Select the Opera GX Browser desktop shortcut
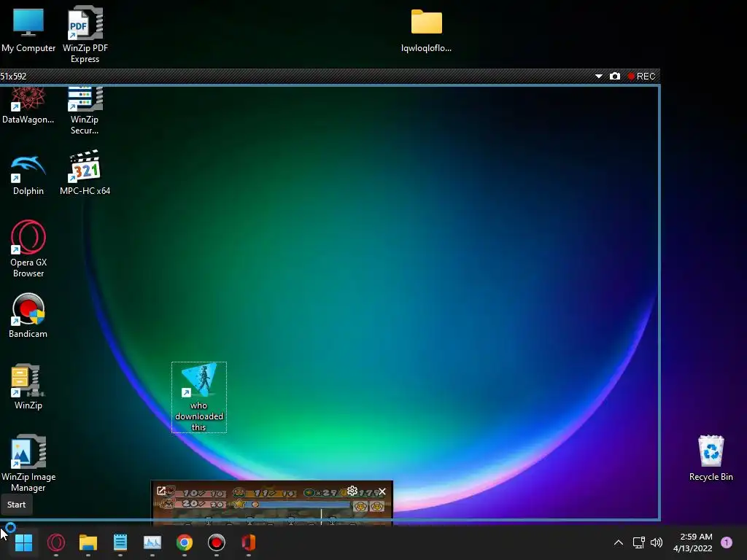The width and height of the screenshot is (747, 560). coord(28,249)
